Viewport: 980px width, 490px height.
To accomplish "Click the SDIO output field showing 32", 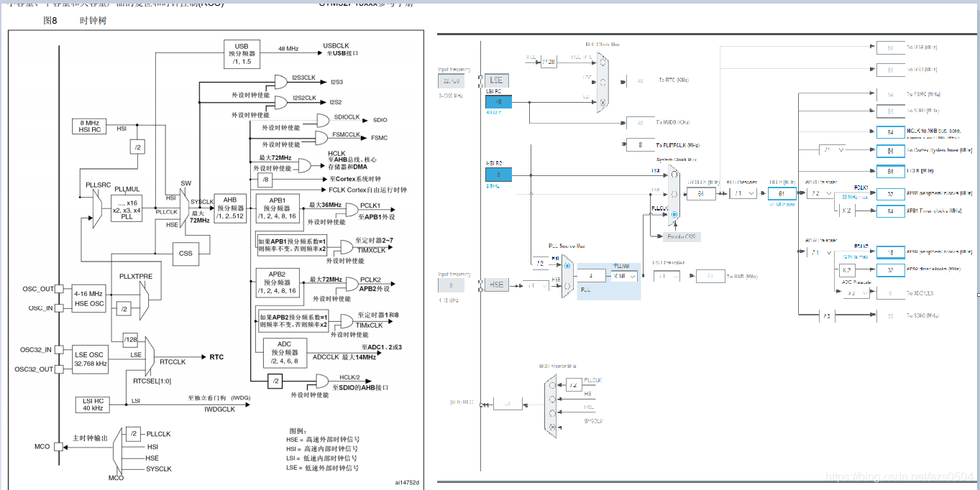I will coord(890,315).
